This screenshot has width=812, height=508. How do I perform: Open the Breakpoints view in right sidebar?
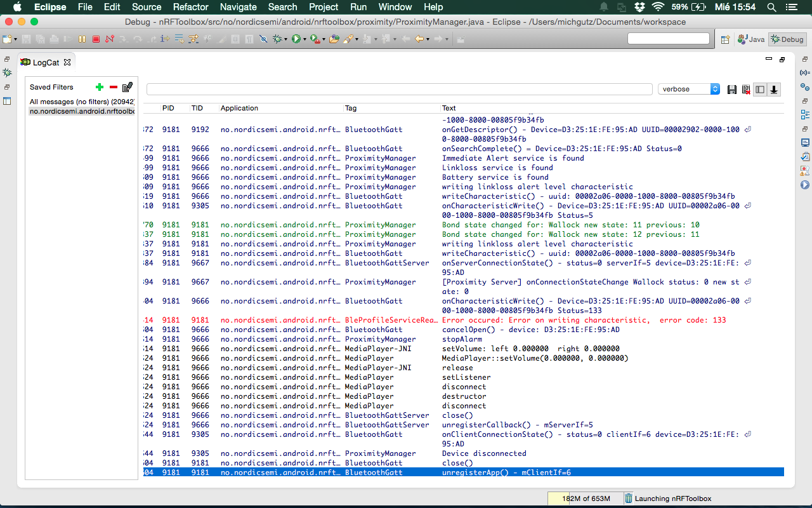click(x=805, y=86)
